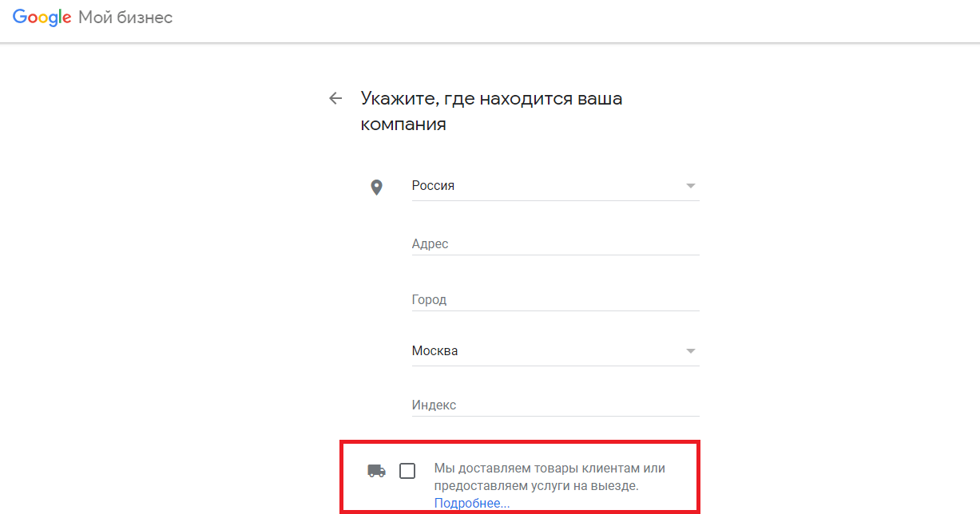
Task: Select the map pin next to the country field
Action: pyautogui.click(x=376, y=186)
